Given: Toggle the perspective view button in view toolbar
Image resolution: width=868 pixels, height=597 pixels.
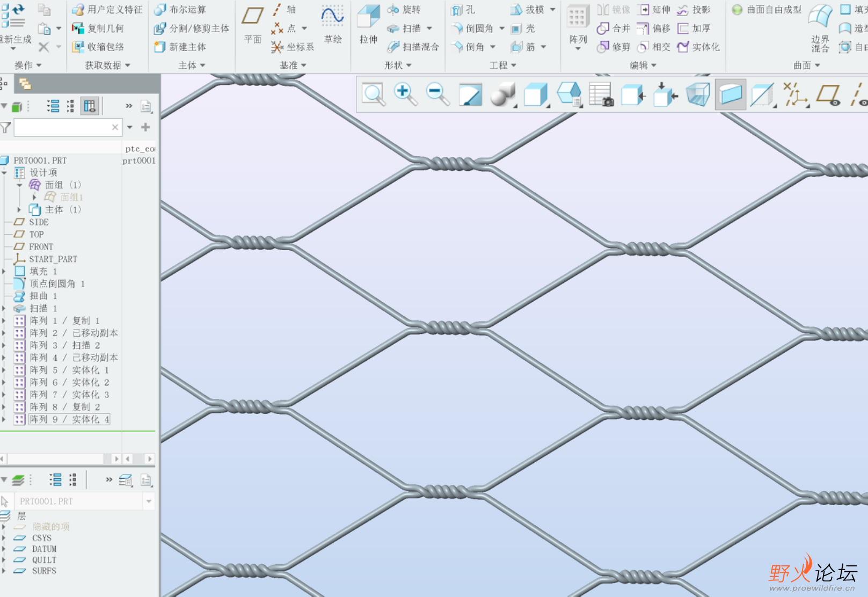Looking at the screenshot, I should click(698, 94).
